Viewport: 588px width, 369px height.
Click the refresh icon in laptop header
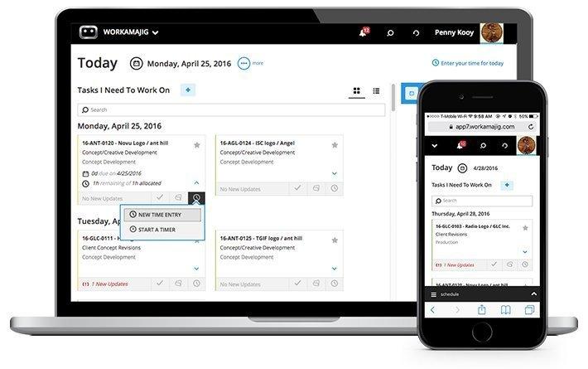click(x=417, y=33)
